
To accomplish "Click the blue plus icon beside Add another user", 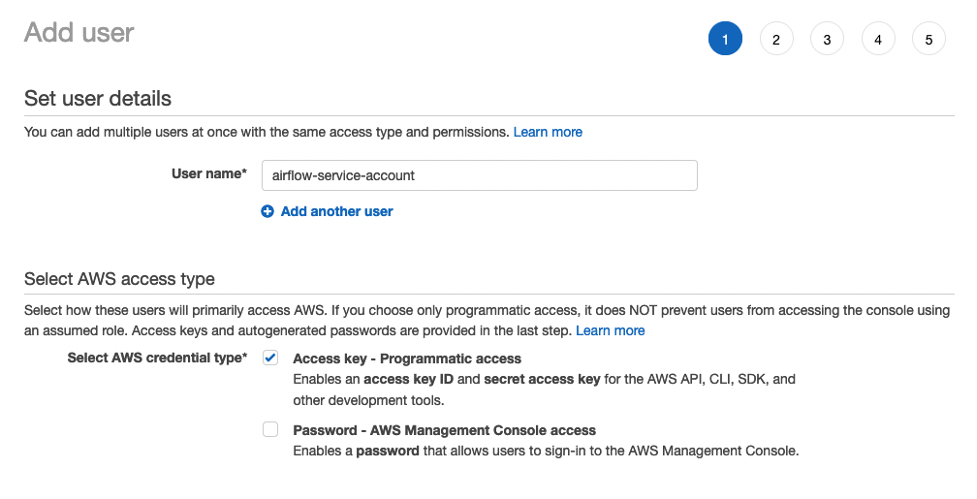I will (267, 212).
